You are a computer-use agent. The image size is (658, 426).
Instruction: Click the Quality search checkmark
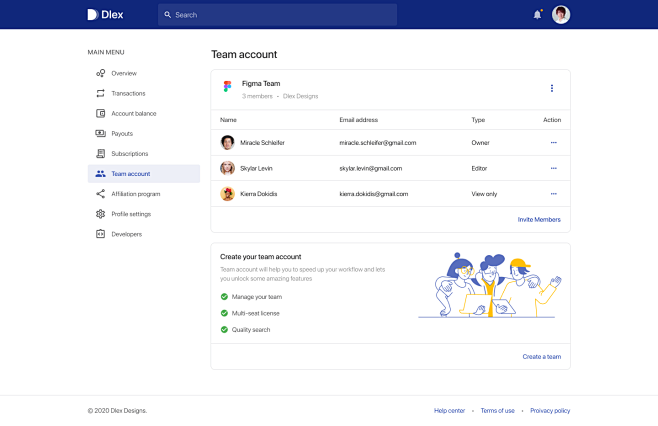click(224, 329)
